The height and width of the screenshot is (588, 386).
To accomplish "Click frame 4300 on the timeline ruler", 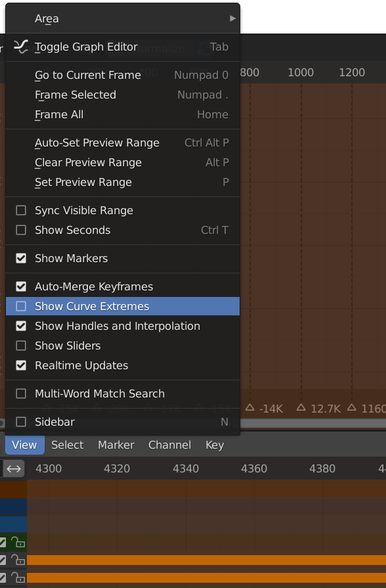I will (x=49, y=468).
